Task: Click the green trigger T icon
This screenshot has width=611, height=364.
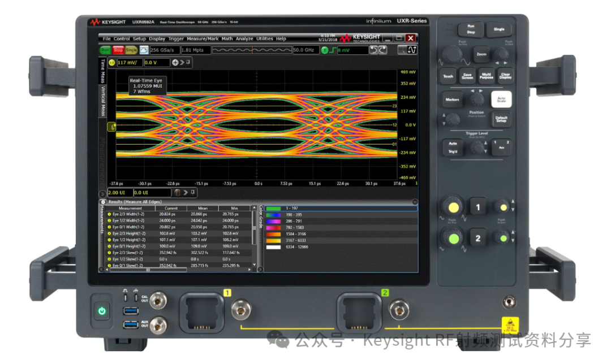Action: point(325,50)
